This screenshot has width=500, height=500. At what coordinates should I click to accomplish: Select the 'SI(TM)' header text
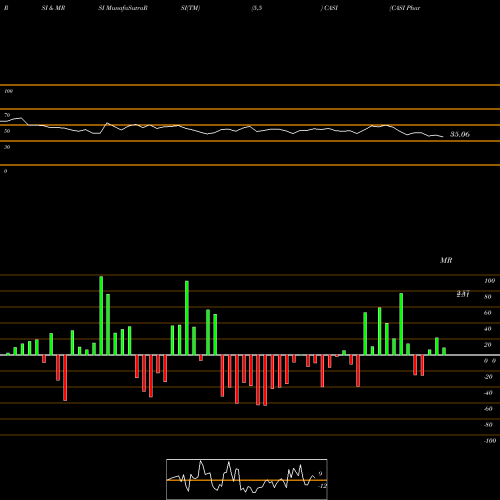tap(190, 8)
